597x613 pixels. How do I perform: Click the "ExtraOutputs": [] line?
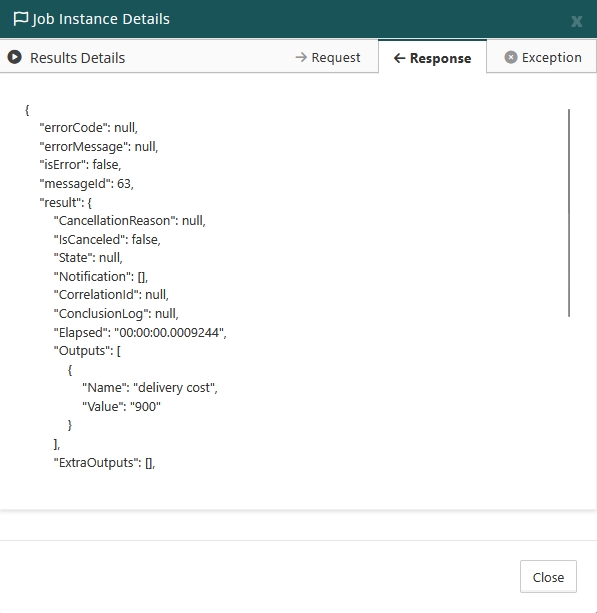coord(104,462)
